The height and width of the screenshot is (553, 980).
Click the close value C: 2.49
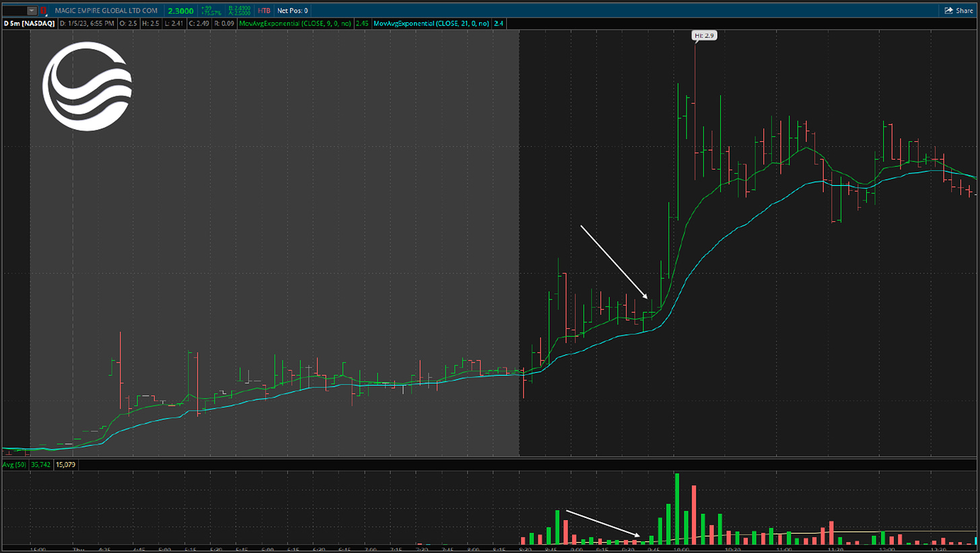point(199,23)
